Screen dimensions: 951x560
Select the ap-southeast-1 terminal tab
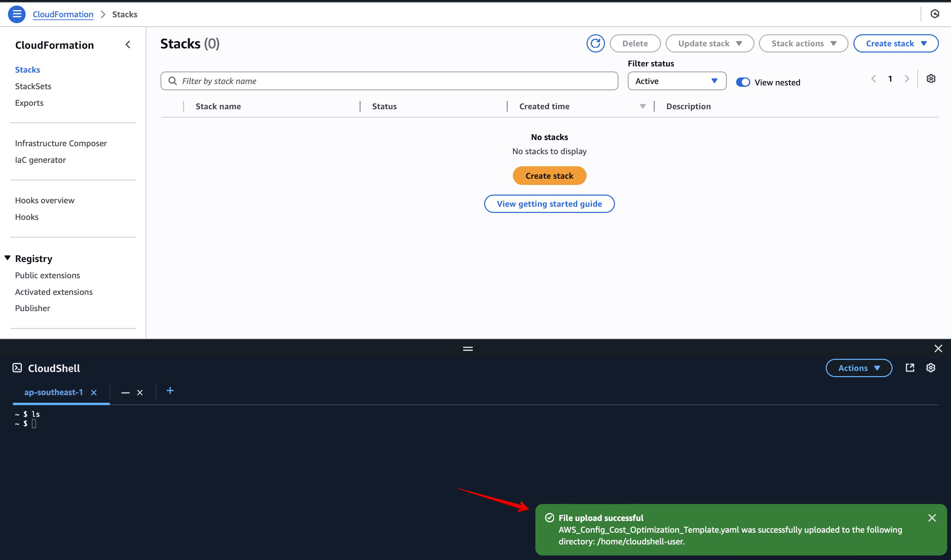point(53,392)
